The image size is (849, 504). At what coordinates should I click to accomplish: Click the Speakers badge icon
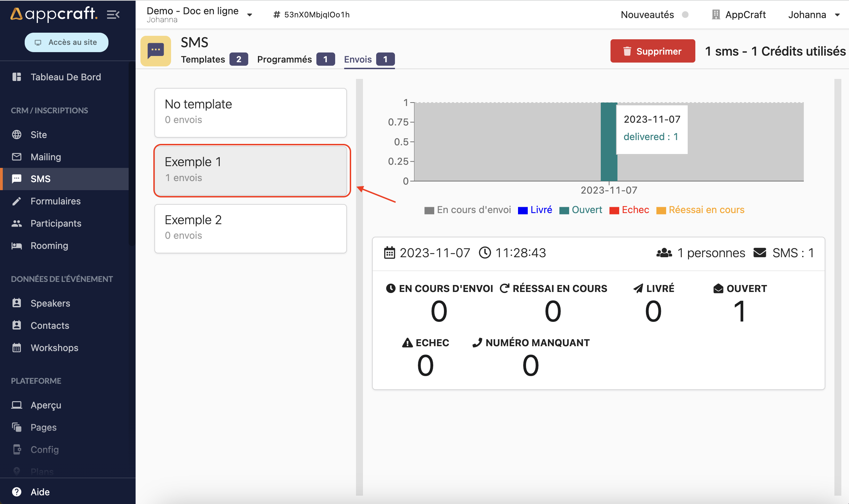pos(17,303)
